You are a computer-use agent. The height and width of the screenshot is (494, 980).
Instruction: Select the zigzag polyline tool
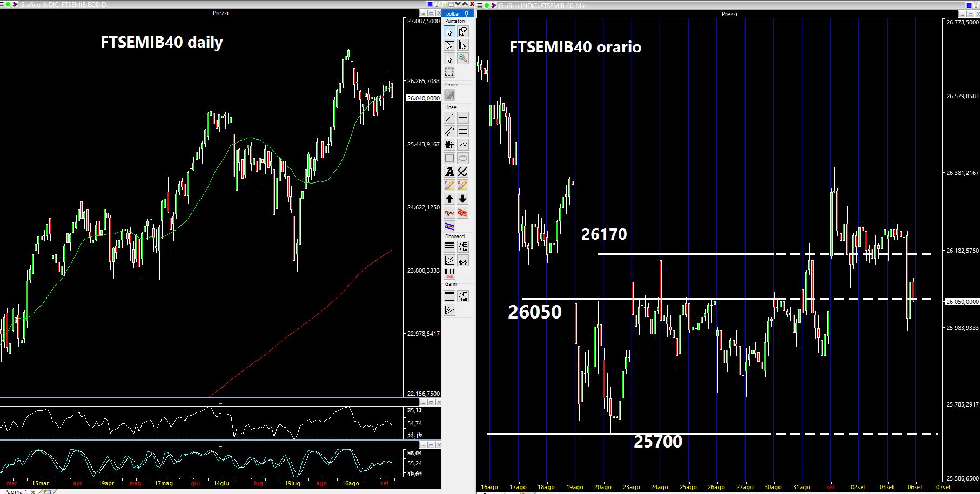(x=463, y=145)
